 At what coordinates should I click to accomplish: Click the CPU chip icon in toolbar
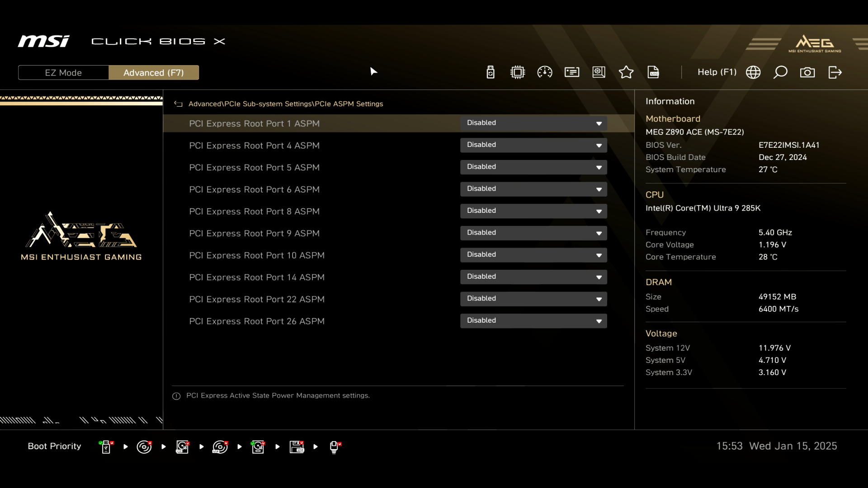518,72
